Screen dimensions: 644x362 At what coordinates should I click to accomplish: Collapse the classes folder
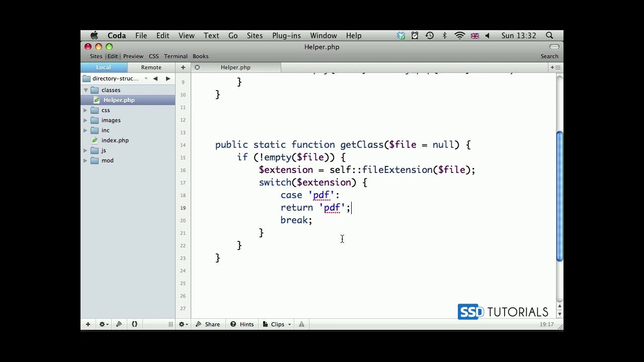tap(86, 90)
